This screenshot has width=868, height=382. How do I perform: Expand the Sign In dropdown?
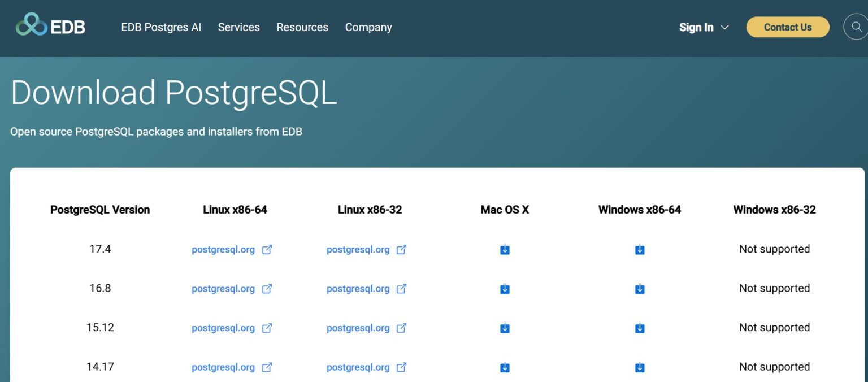(x=704, y=27)
